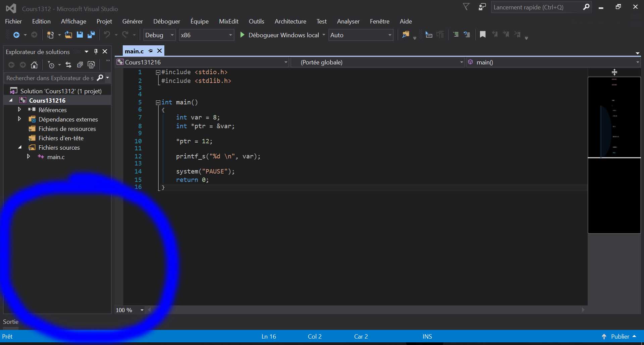Sync with active document in Solution Explorer
Viewport: 644px width, 345px height.
coord(68,65)
